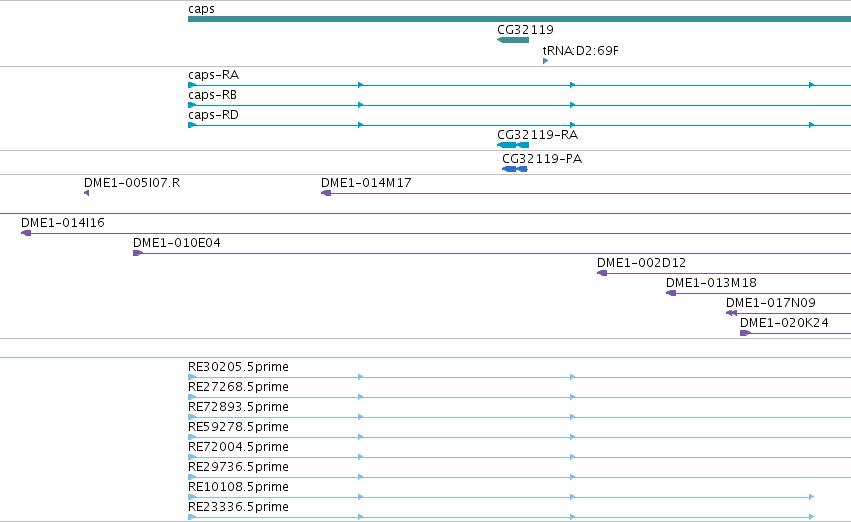Click the RE30205.5prime start arrow
Viewport: 851px width, 522px height.
(x=192, y=377)
